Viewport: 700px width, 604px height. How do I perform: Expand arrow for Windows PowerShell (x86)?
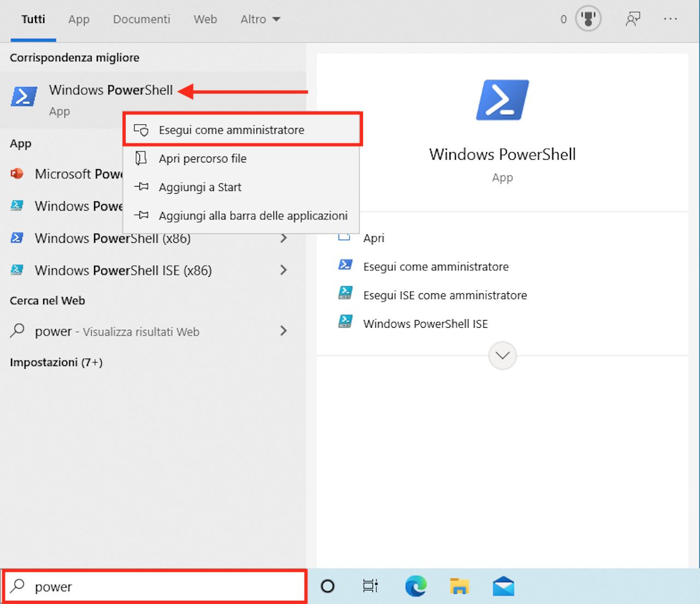coord(283,238)
